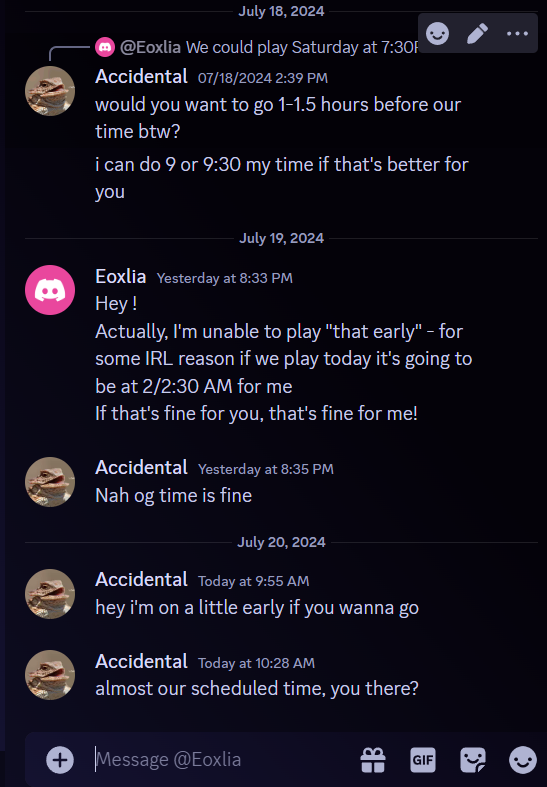Open the plus attachment menu

coord(60,759)
